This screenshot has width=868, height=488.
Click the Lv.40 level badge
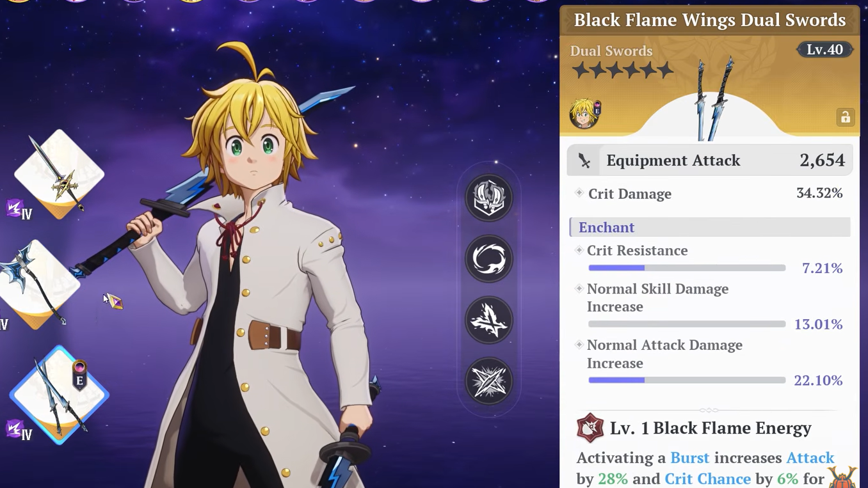[x=824, y=49]
